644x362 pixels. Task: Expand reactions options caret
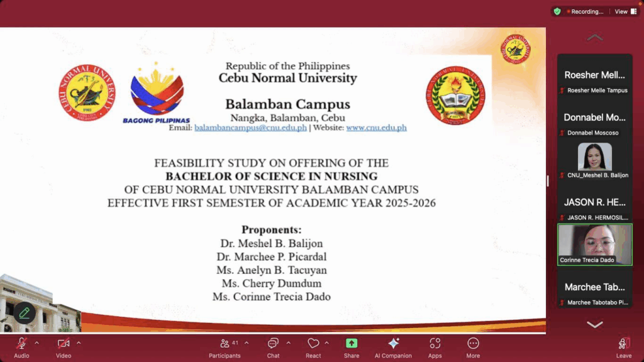[x=327, y=343]
